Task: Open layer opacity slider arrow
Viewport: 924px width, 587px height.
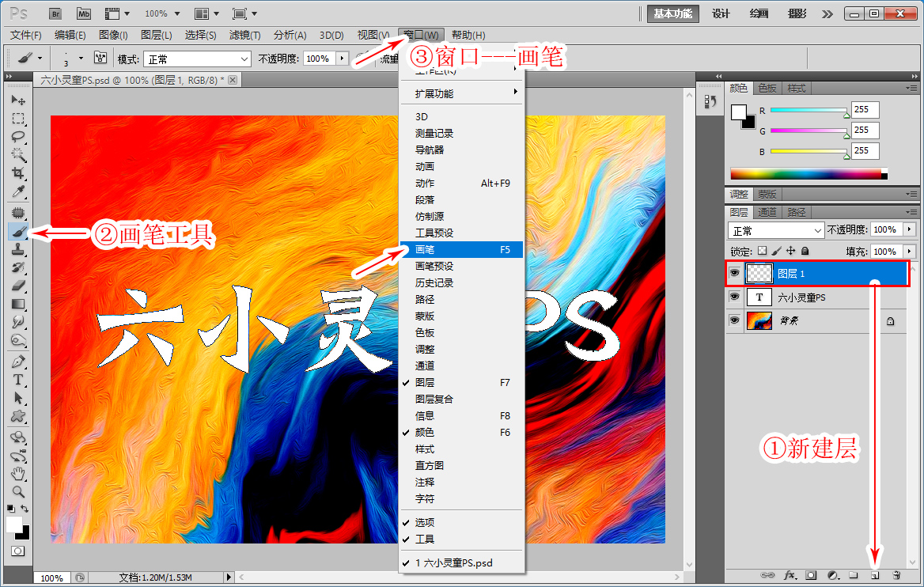Action: click(910, 229)
